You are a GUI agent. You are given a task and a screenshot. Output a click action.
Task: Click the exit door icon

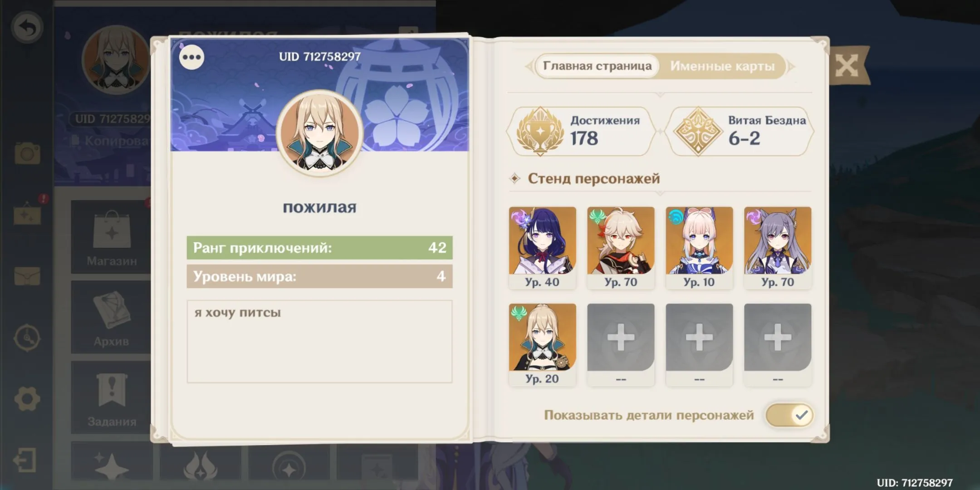point(25,461)
